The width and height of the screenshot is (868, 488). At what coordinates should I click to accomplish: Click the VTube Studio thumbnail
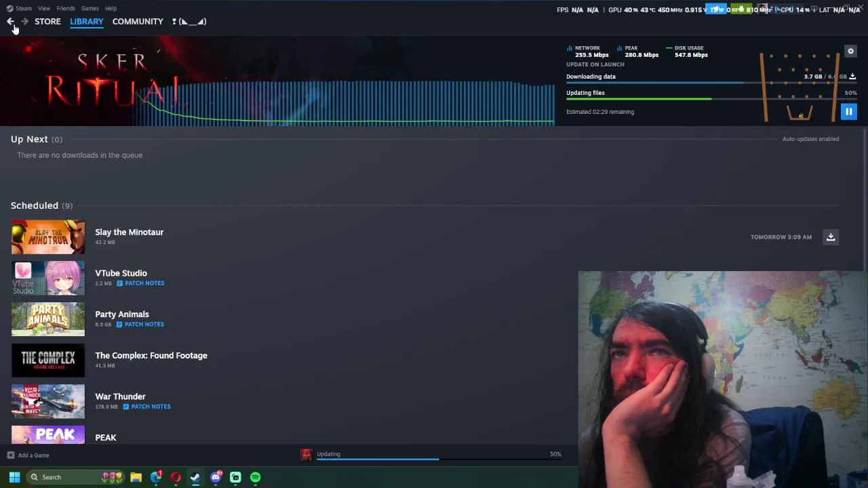click(48, 279)
